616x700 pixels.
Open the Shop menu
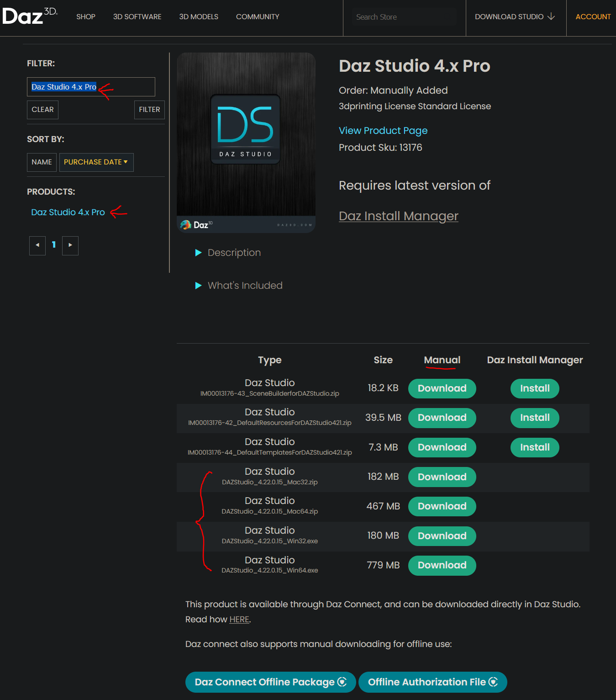pyautogui.click(x=86, y=17)
